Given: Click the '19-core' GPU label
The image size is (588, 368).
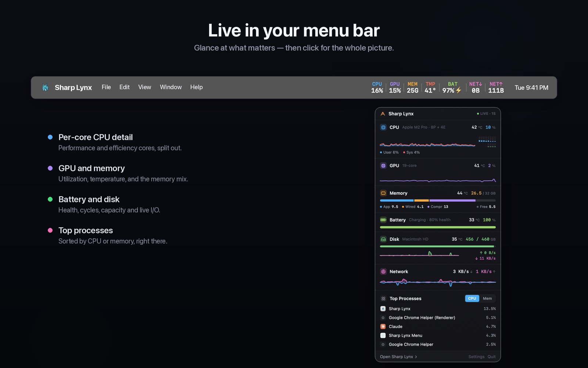Looking at the screenshot, I should coord(409,166).
